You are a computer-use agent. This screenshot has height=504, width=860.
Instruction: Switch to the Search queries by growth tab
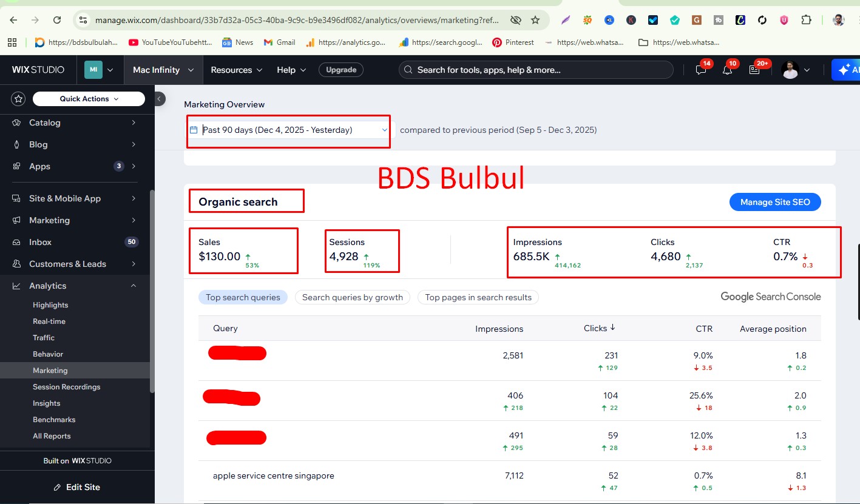click(352, 297)
